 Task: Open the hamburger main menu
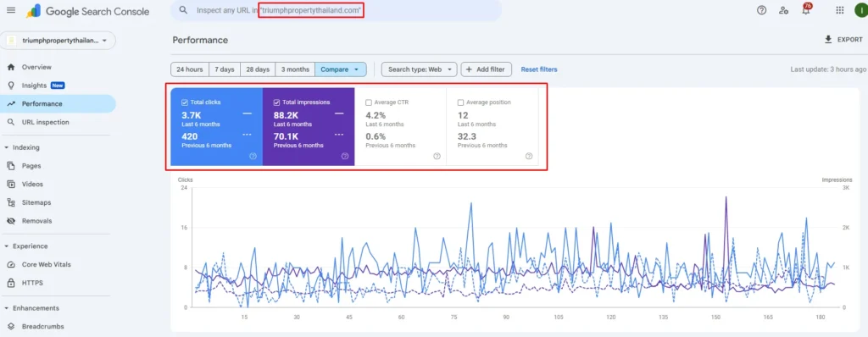pos(11,10)
